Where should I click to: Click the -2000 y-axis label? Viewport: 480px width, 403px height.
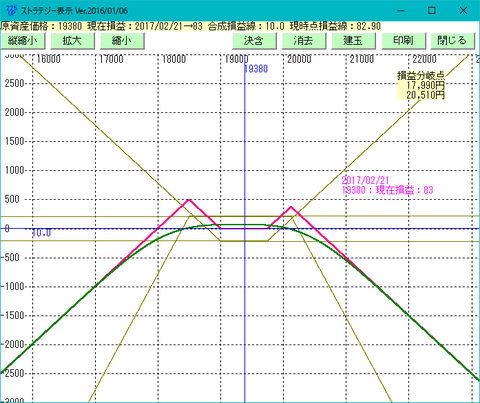(x=13, y=344)
